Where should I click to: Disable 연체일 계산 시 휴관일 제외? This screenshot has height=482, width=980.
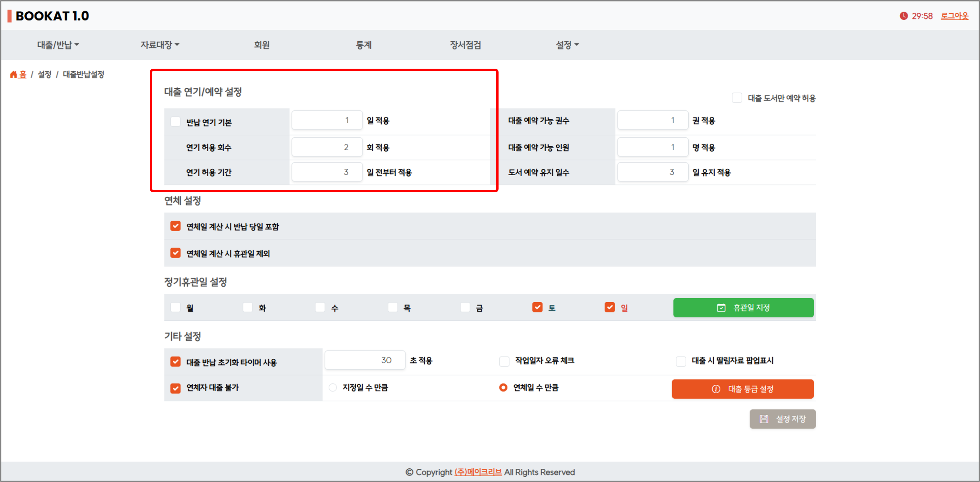(x=175, y=253)
